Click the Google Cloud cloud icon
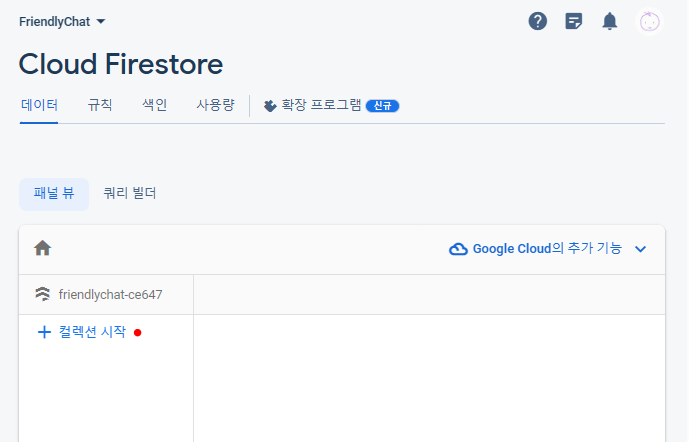Viewport: 689px width, 442px height. (458, 249)
